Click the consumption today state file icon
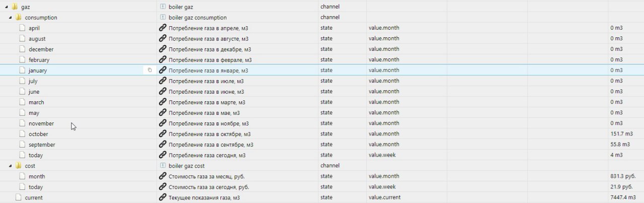644x203 pixels. tap(22, 155)
